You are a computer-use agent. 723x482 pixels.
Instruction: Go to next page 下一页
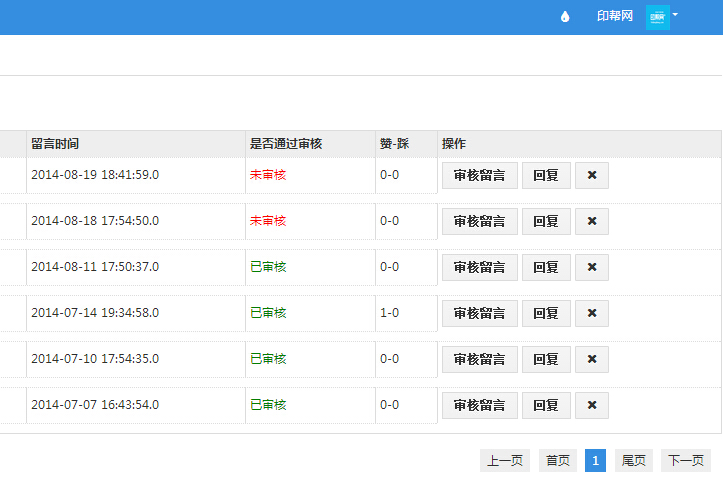686,460
